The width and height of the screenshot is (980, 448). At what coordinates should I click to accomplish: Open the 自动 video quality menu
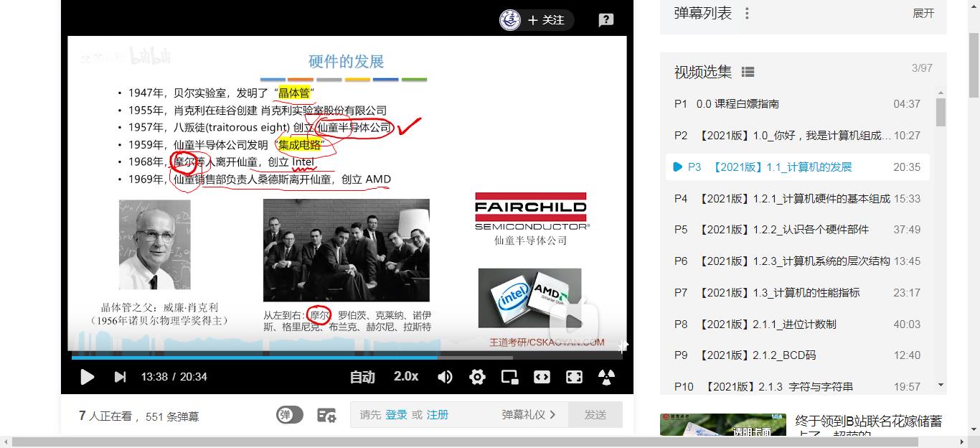(x=362, y=377)
